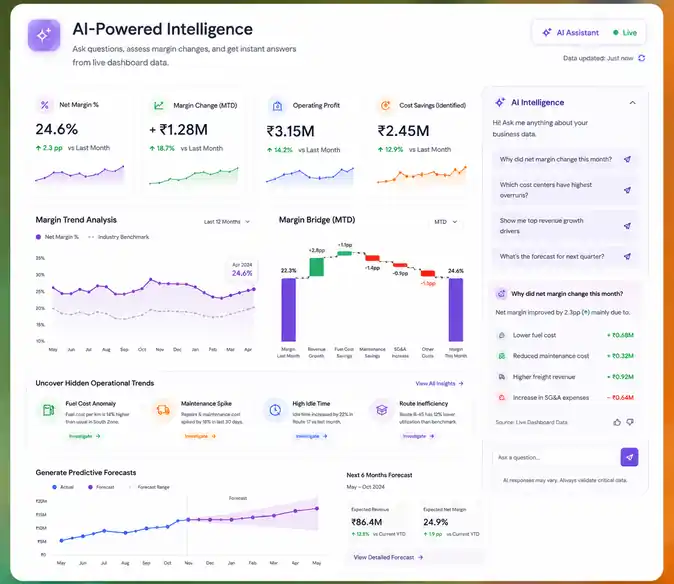Select 'Show me top revenue growth drivers' suggestion
The height and width of the screenshot is (584, 674).
point(564,226)
